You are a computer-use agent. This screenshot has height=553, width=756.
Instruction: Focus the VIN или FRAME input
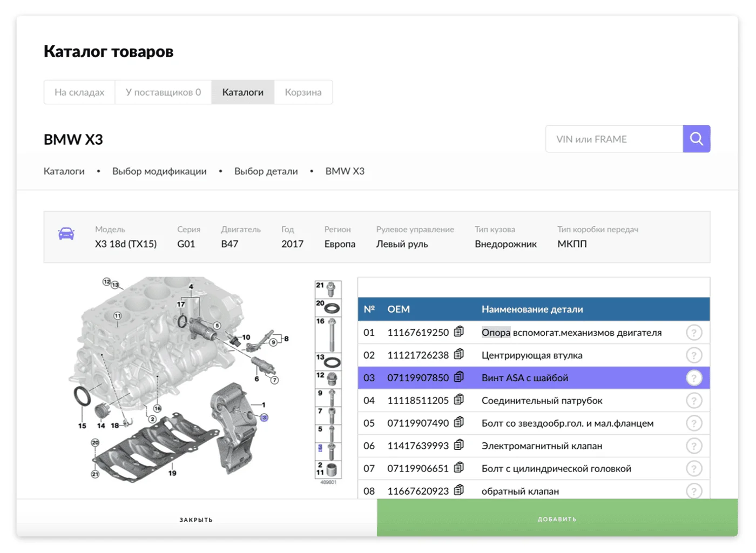click(615, 139)
